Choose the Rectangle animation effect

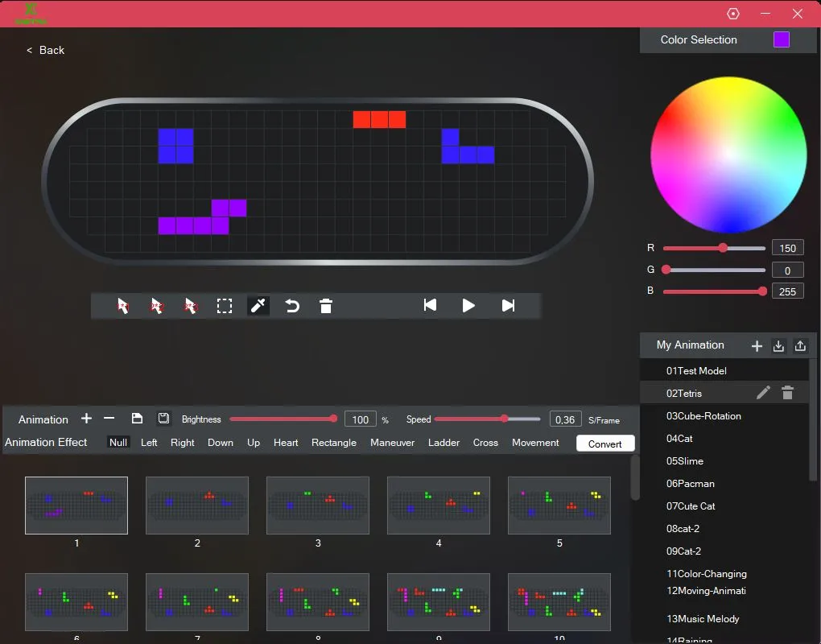[x=334, y=443]
